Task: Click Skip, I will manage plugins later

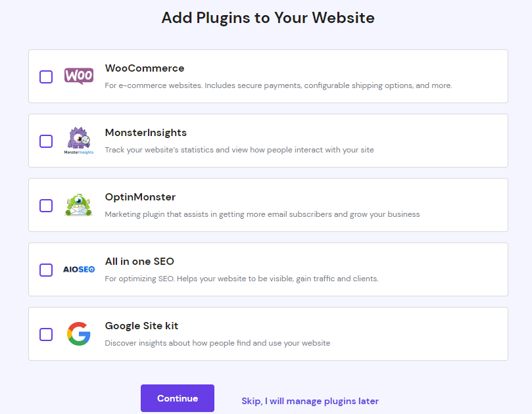Action: 310,401
